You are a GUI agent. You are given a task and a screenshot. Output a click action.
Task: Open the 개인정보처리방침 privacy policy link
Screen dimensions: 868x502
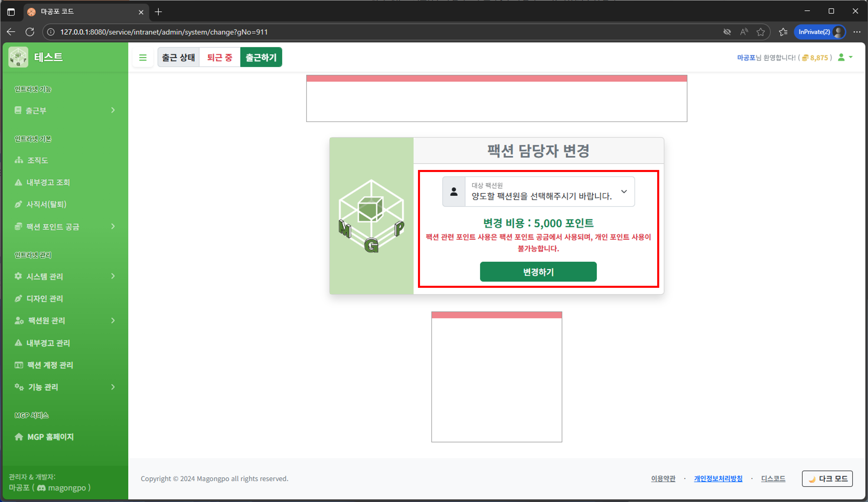coord(718,479)
